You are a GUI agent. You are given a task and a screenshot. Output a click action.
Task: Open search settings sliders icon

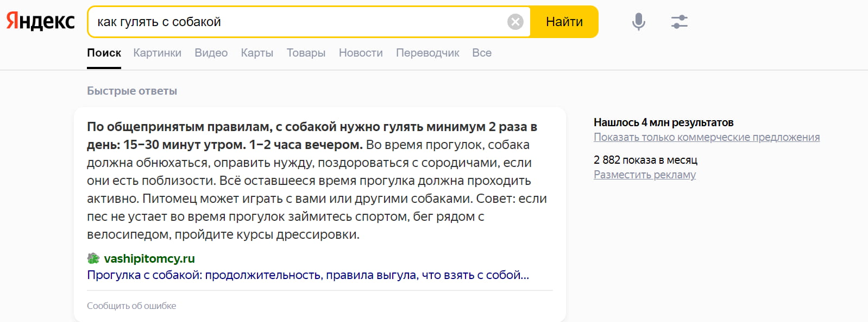(x=680, y=22)
